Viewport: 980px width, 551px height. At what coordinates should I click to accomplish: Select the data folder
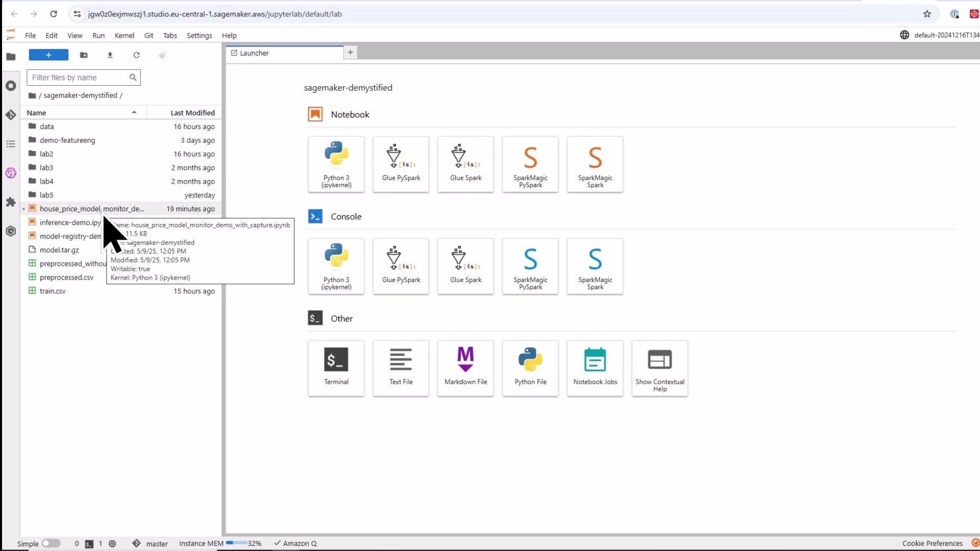[x=121, y=127]
